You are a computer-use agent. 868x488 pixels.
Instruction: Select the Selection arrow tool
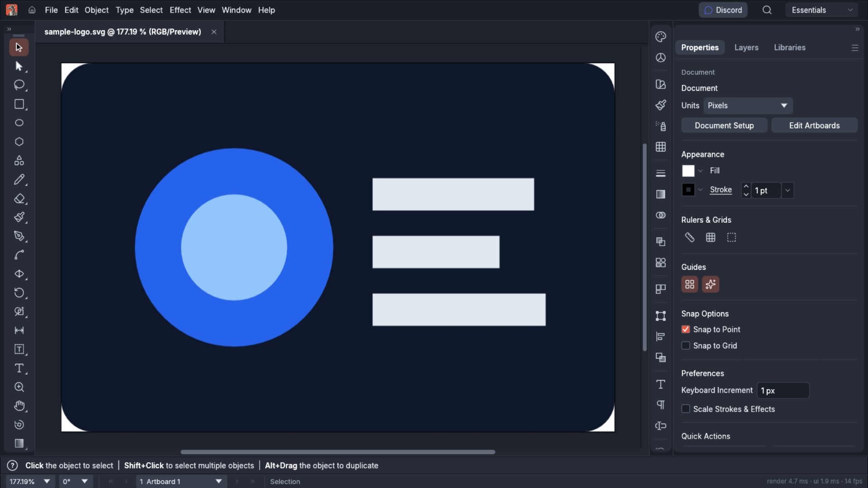pyautogui.click(x=19, y=47)
